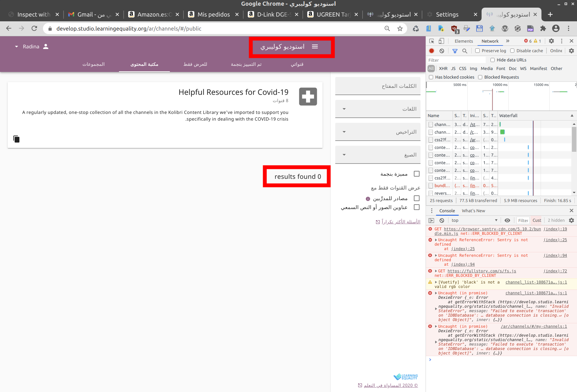577x392 pixels.
Task: Toggle the network filter funnel icon
Action: (x=455, y=51)
